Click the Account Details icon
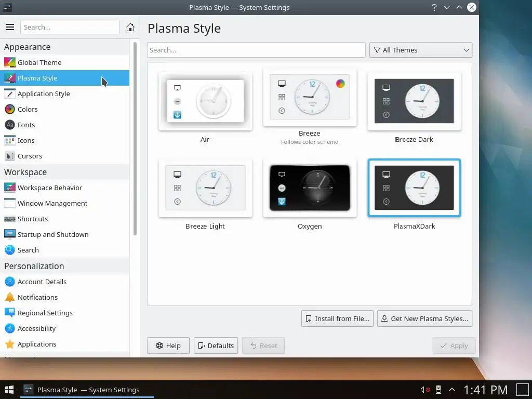The height and width of the screenshot is (399, 532). 9,282
